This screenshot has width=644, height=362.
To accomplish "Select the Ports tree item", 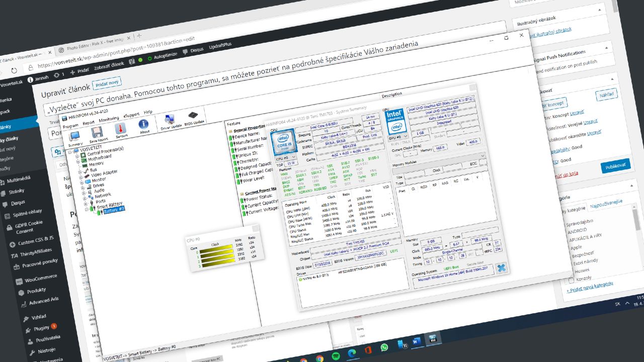I will 101,202.
